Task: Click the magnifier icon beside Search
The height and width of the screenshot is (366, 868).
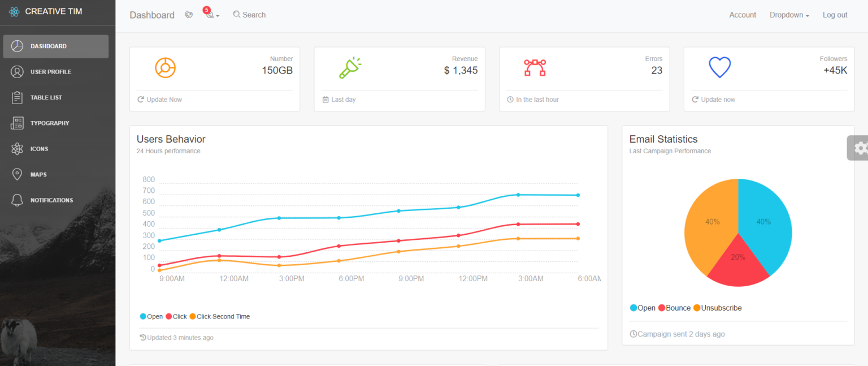Action: coord(237,14)
